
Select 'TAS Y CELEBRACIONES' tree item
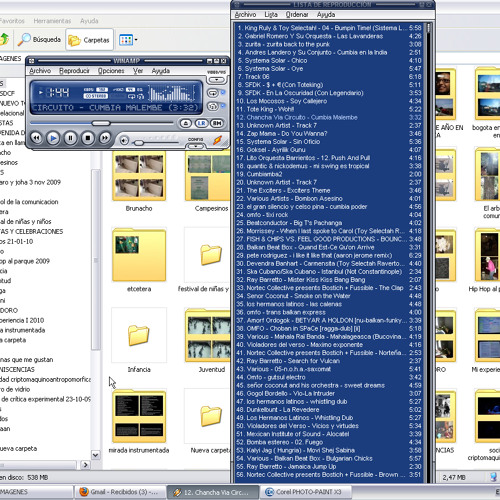31,232
